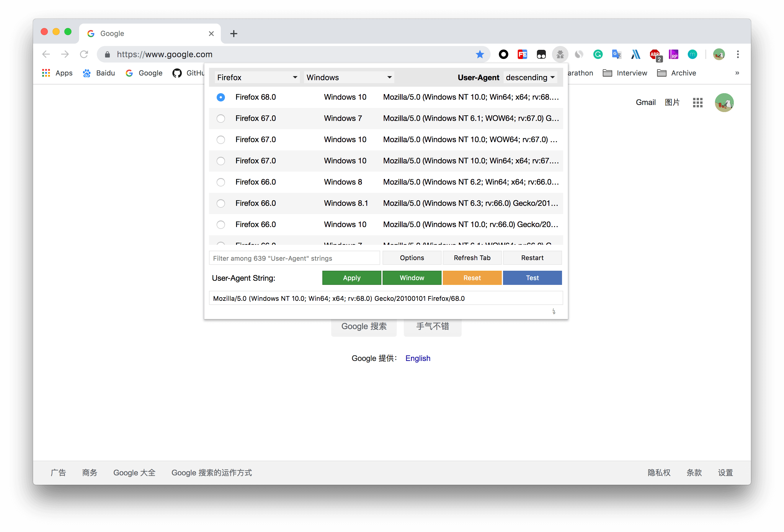Click the Grammarly extension icon
This screenshot has width=784, height=532.
(x=598, y=54)
